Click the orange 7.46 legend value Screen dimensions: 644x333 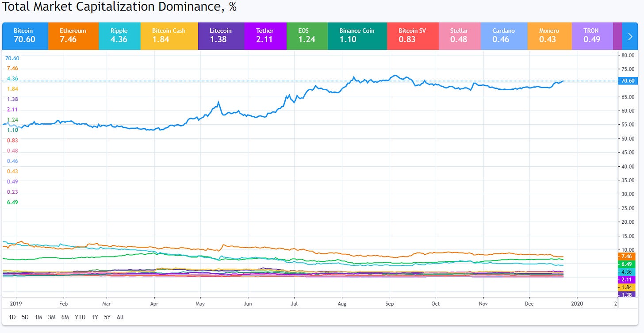(12, 68)
